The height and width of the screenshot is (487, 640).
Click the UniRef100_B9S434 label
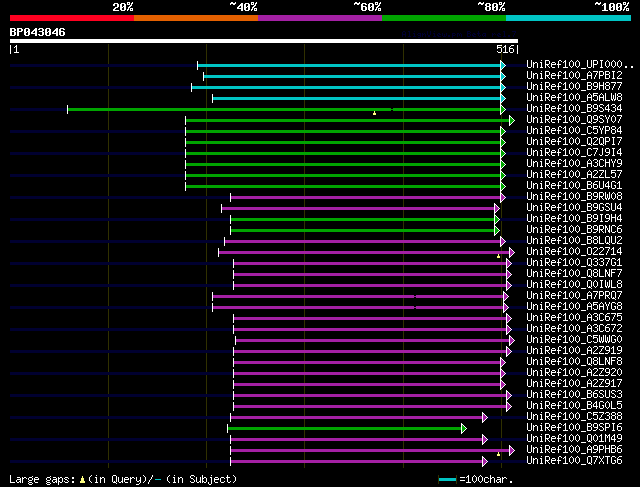[574, 109]
